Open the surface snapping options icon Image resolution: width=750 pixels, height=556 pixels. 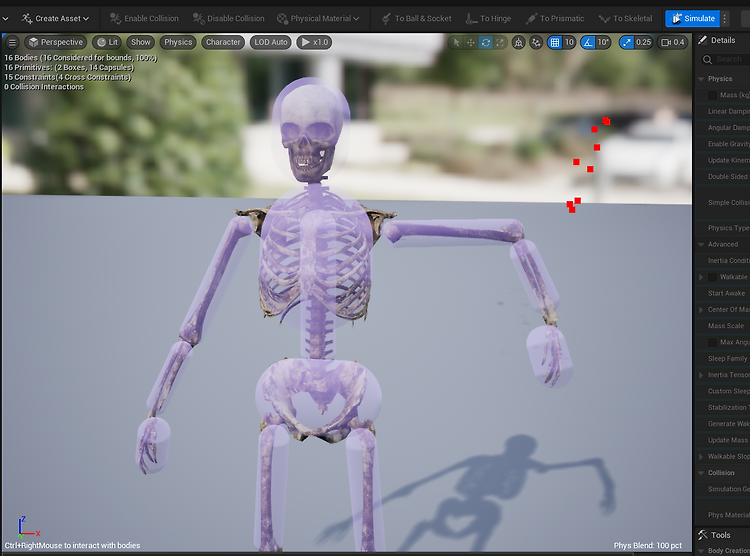(x=537, y=43)
